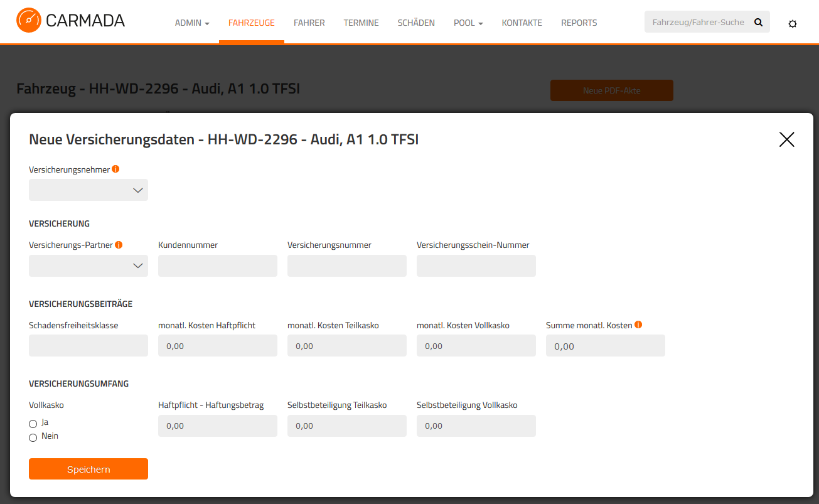The height and width of the screenshot is (504, 819).
Task: Click the Haftpflicht - Haftungsbetrag field
Action: [x=218, y=426]
